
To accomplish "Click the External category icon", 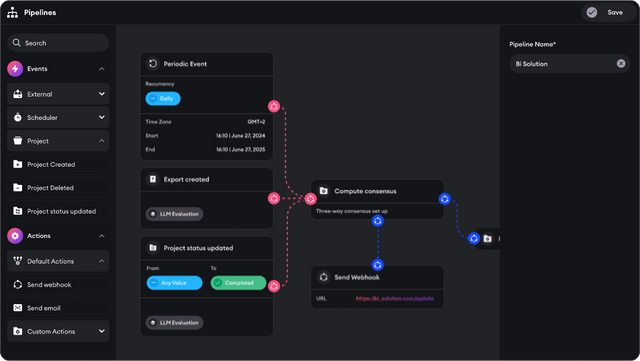I will pyautogui.click(x=18, y=94).
